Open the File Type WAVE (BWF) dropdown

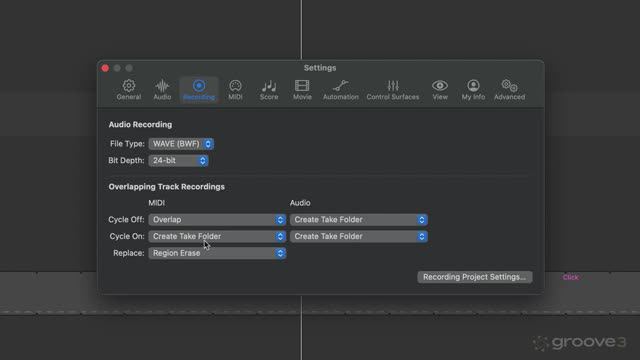coord(181,144)
